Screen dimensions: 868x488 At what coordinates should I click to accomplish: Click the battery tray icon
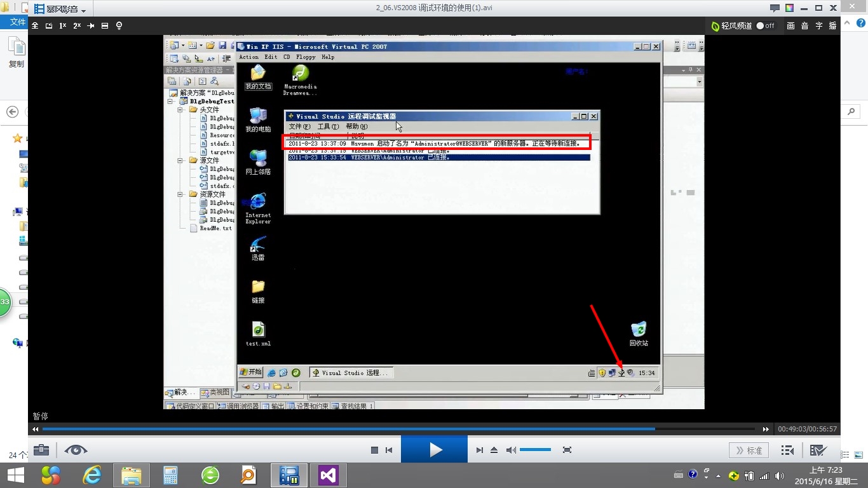(749, 475)
